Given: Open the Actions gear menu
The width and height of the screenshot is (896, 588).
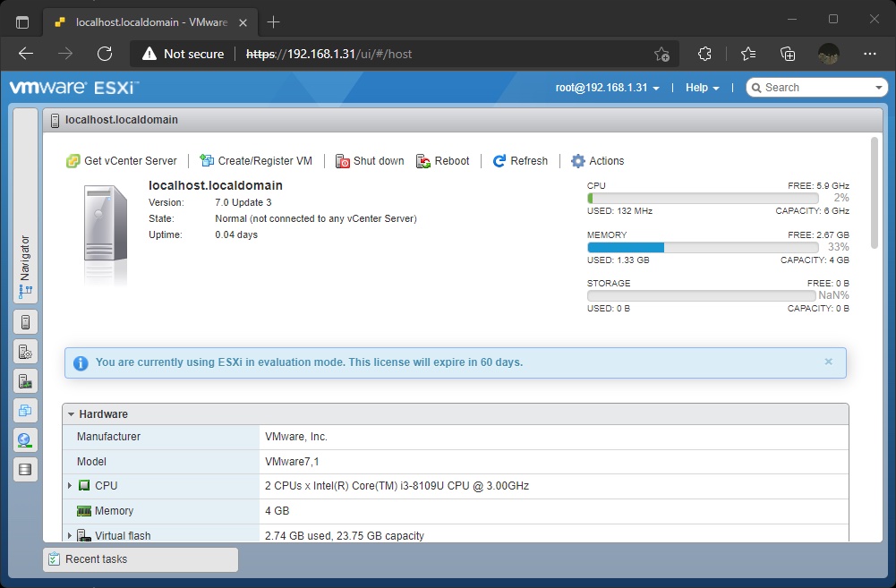Looking at the screenshot, I should pos(598,161).
